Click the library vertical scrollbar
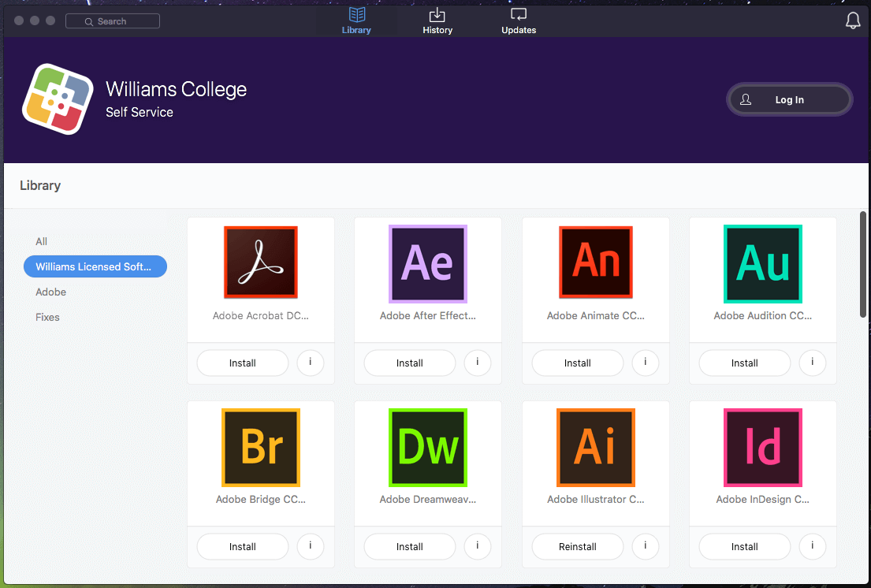This screenshot has width=871, height=588. [x=863, y=264]
